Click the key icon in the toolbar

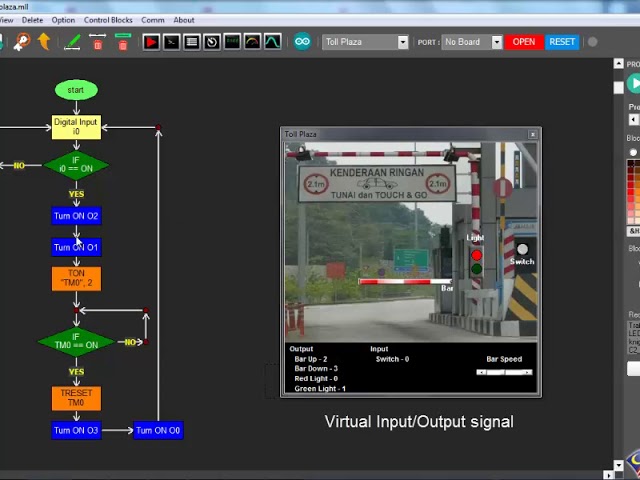coord(22,42)
